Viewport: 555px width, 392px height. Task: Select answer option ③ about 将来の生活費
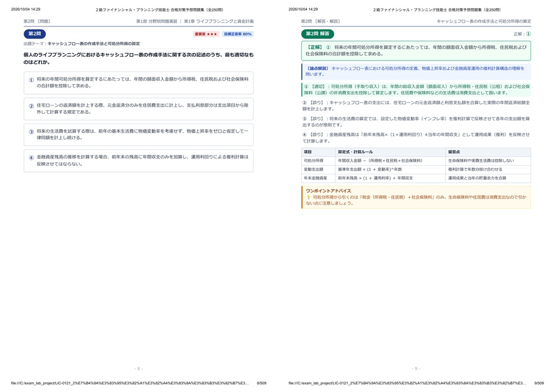(x=138, y=135)
